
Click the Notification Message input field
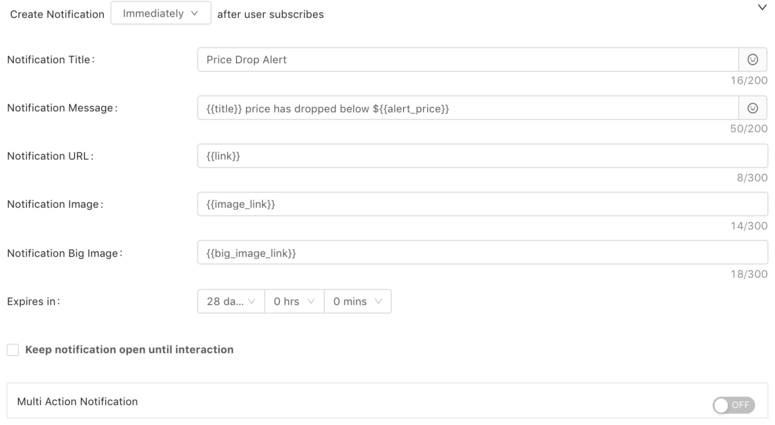[468, 108]
